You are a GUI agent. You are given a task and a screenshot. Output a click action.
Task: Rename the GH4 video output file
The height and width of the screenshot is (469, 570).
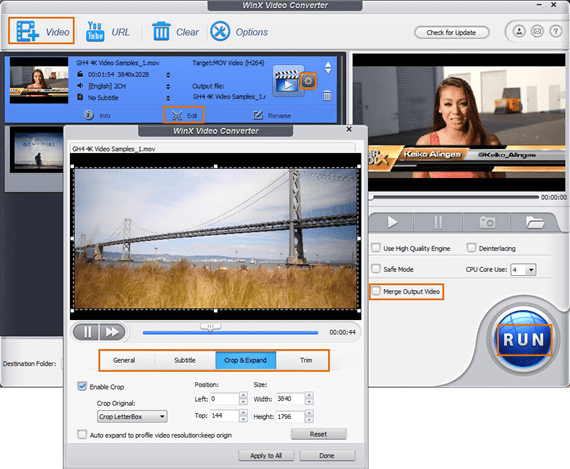pyautogui.click(x=272, y=115)
